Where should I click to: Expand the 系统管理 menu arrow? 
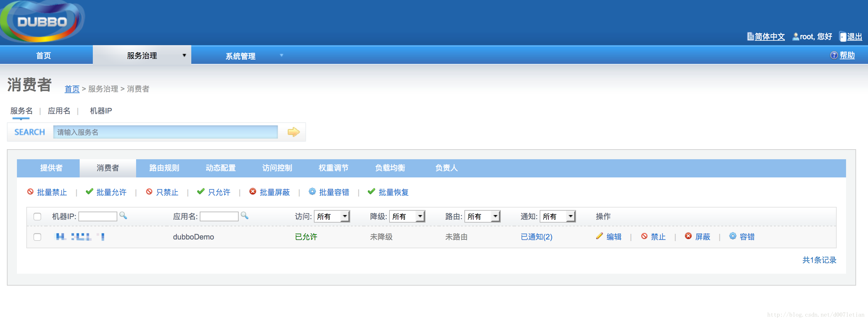point(282,55)
